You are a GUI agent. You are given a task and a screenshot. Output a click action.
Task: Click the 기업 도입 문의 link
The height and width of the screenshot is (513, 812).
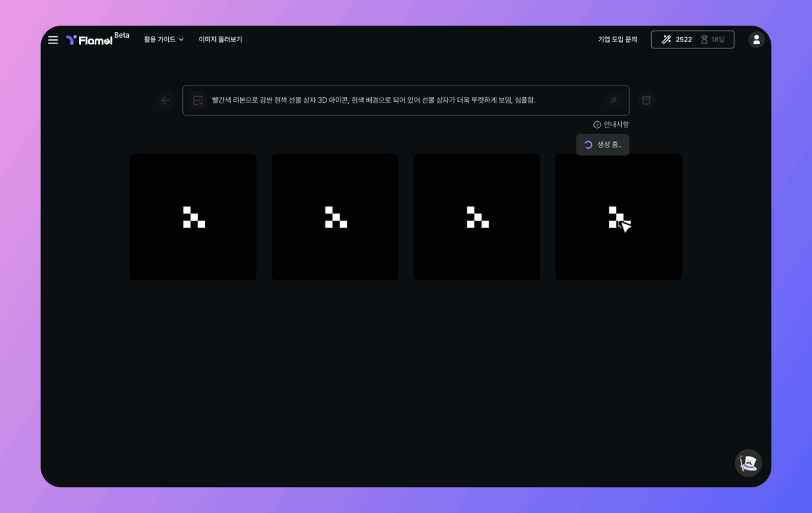618,40
